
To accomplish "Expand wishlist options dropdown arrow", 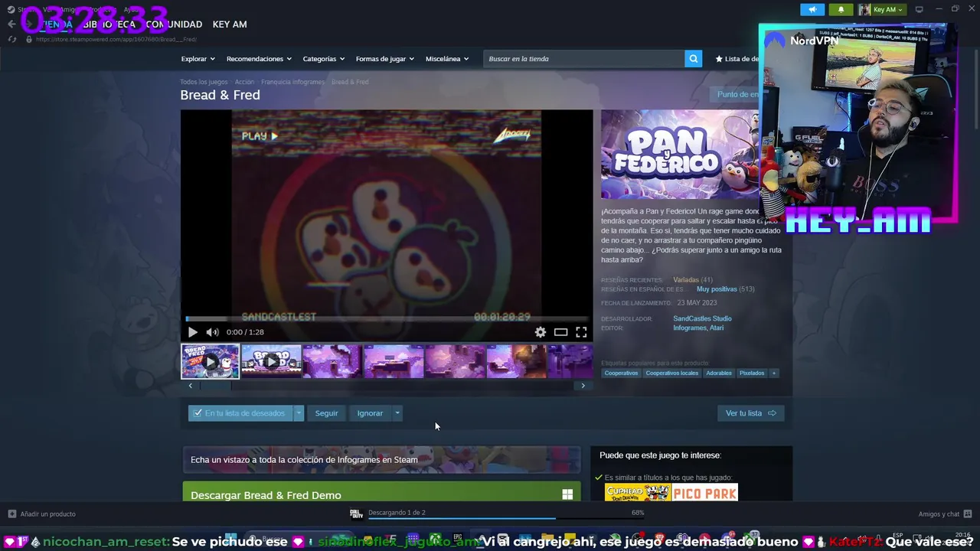I will [x=299, y=413].
